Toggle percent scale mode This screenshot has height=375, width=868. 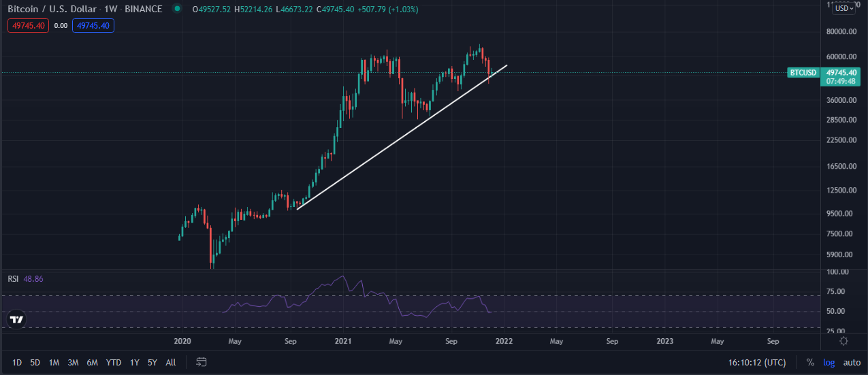(x=810, y=362)
